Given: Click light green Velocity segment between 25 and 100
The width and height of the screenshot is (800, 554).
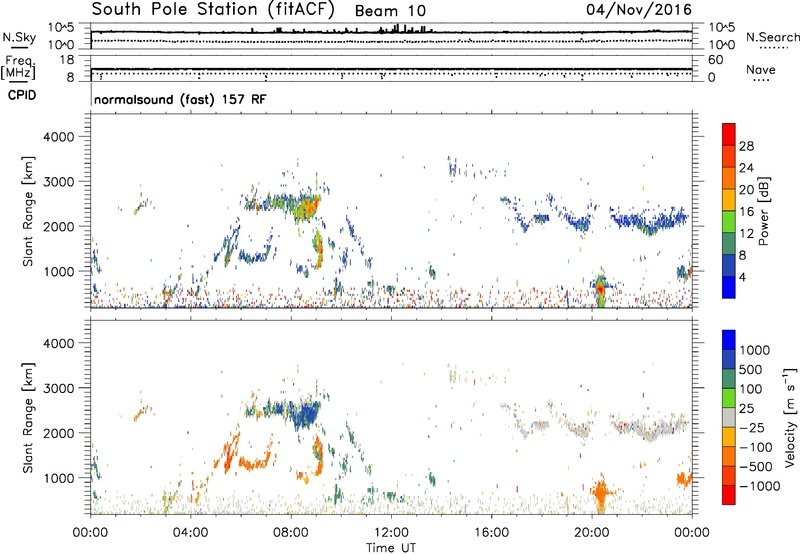Looking at the screenshot, I should coord(729,398).
